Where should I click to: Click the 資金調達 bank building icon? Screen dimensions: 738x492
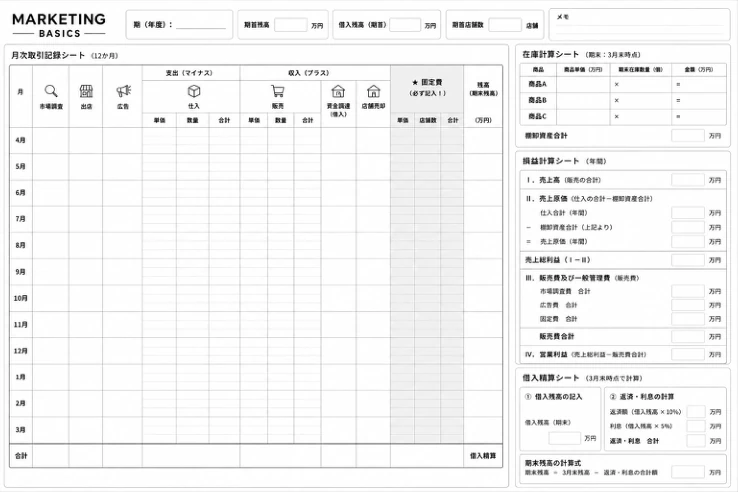coord(338,91)
